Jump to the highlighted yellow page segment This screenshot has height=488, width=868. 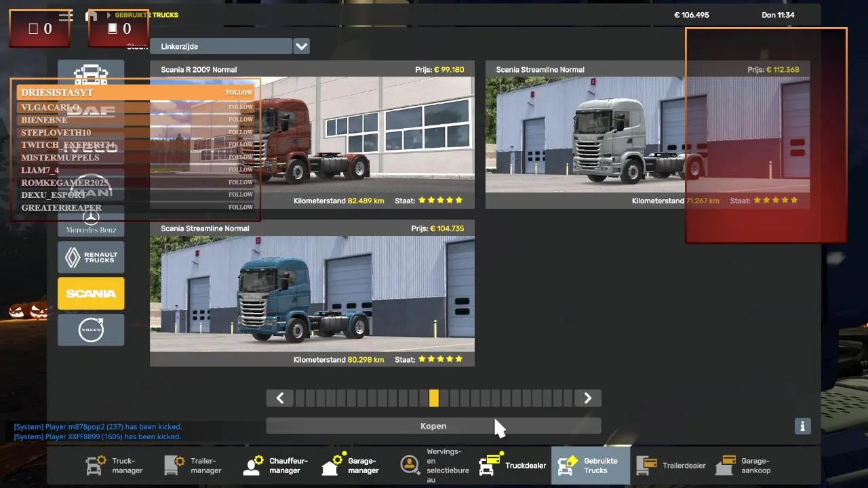pyautogui.click(x=434, y=398)
